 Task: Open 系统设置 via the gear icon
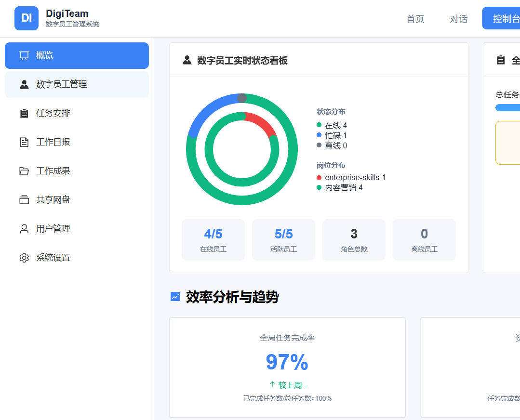(23, 257)
